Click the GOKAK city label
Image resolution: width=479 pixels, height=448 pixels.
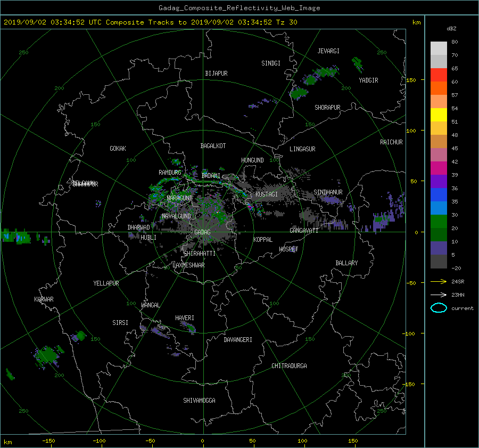click(118, 149)
